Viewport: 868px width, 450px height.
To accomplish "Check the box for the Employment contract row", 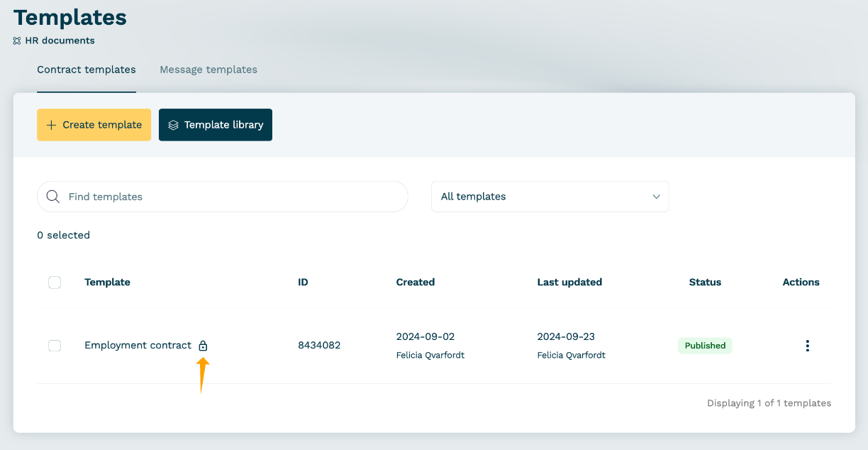I will (55, 346).
